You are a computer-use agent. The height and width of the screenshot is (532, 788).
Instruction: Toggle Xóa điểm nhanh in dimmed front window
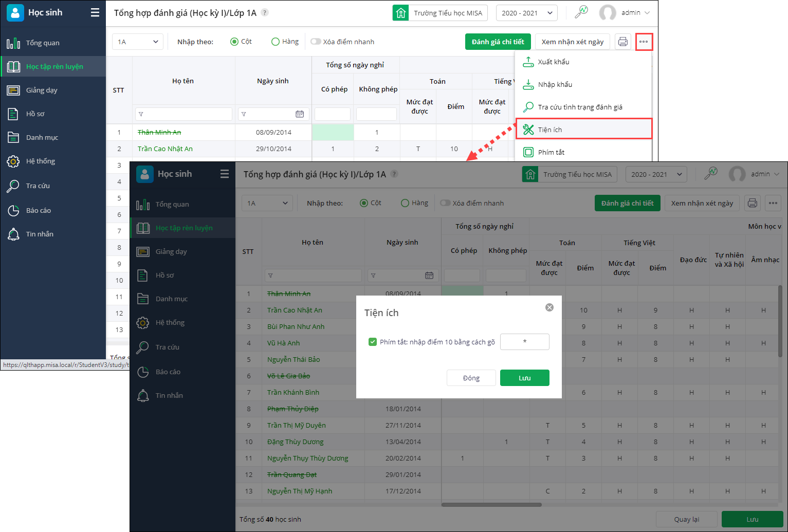coord(445,203)
